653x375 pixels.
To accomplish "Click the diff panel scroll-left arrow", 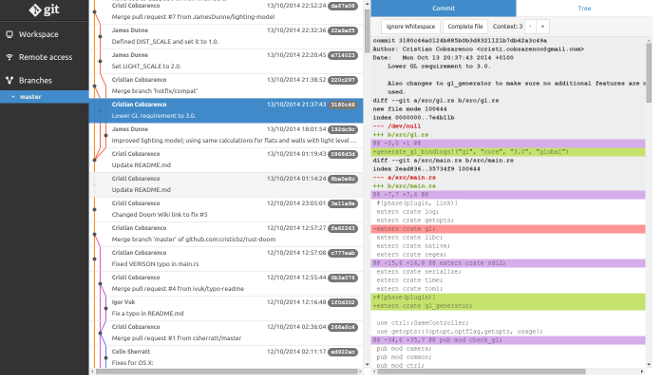I will [374, 371].
